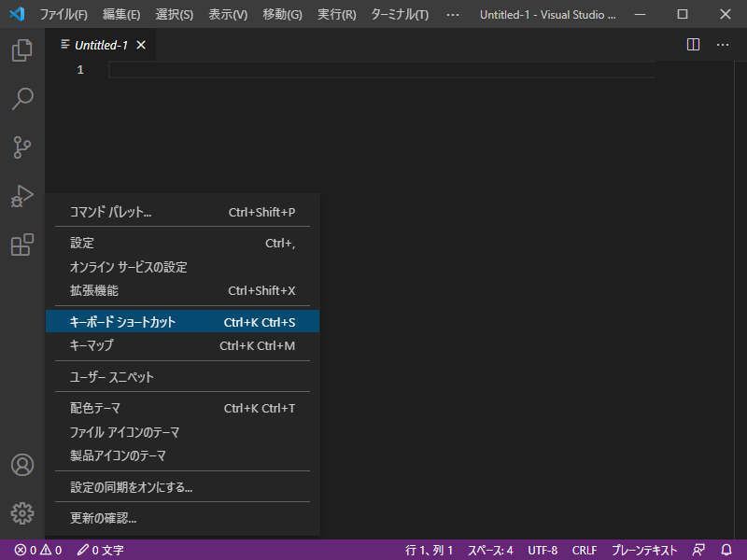Screen dimensions: 747x560
Task: Open the 実行(R) menu
Action: pyautogui.click(x=337, y=15)
